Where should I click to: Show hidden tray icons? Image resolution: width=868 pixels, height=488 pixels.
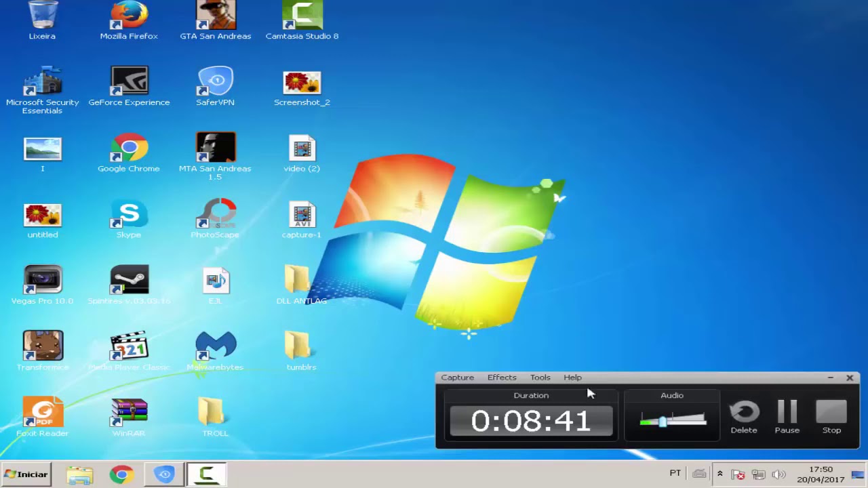(720, 474)
